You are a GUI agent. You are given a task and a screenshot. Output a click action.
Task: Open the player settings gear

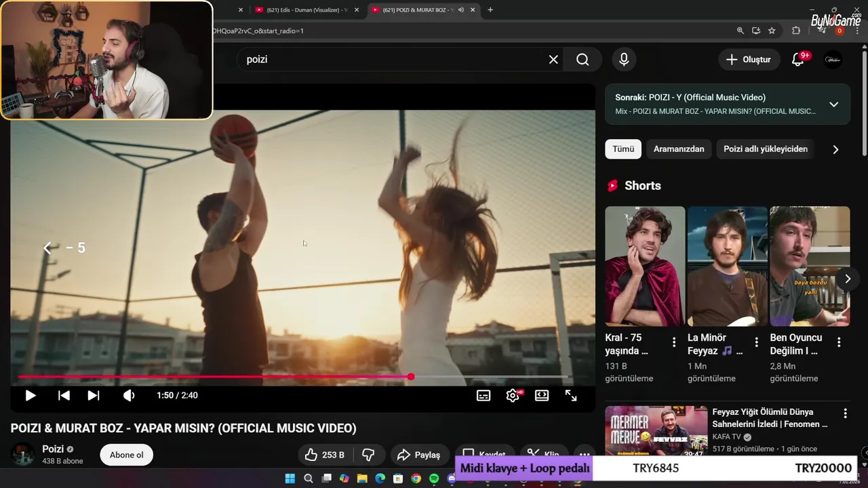pyautogui.click(x=513, y=395)
